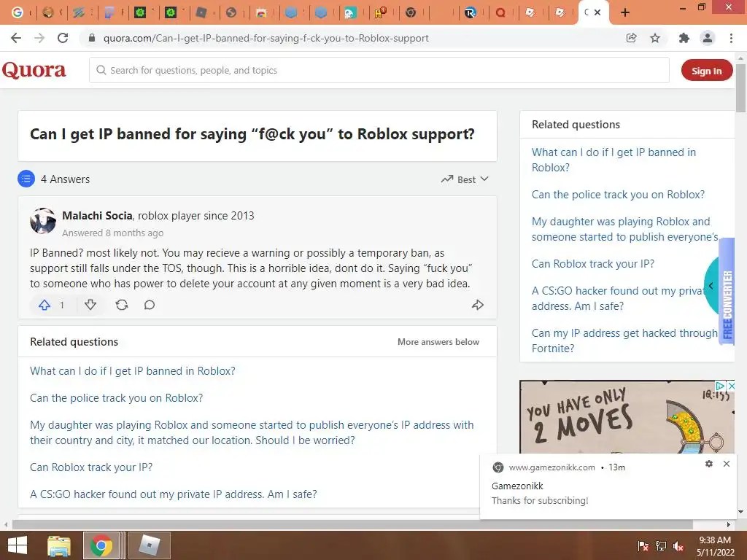Open the 'Answered 8 months ago' link
Image resolution: width=747 pixels, height=560 pixels.
point(112,233)
